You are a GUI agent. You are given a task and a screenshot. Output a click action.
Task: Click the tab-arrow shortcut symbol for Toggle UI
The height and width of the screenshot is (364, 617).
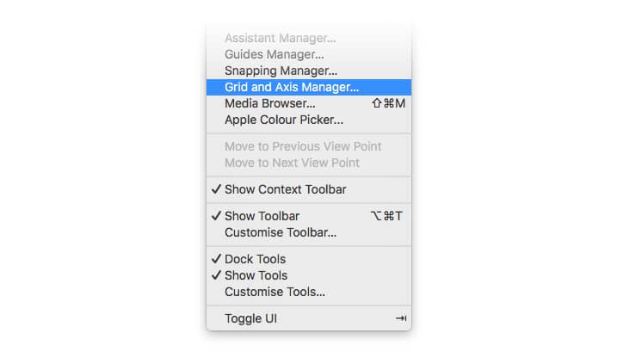point(401,318)
